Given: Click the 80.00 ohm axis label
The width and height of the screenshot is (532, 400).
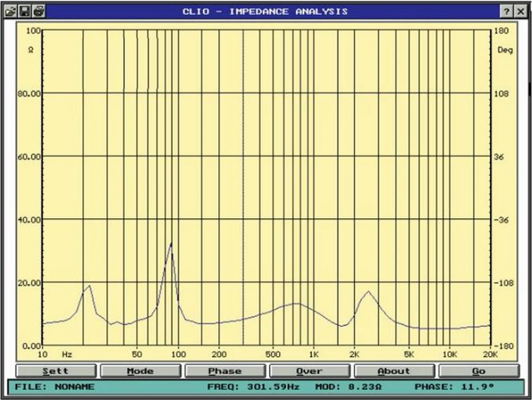Looking at the screenshot, I should coord(29,94).
